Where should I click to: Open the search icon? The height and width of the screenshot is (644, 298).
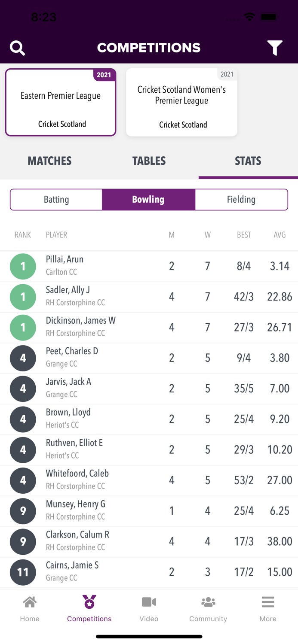18,48
